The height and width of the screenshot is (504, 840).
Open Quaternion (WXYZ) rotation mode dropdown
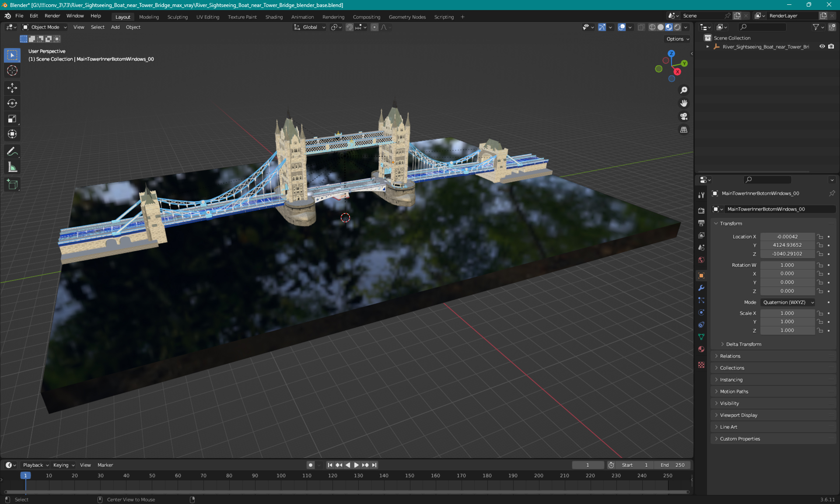click(x=787, y=302)
